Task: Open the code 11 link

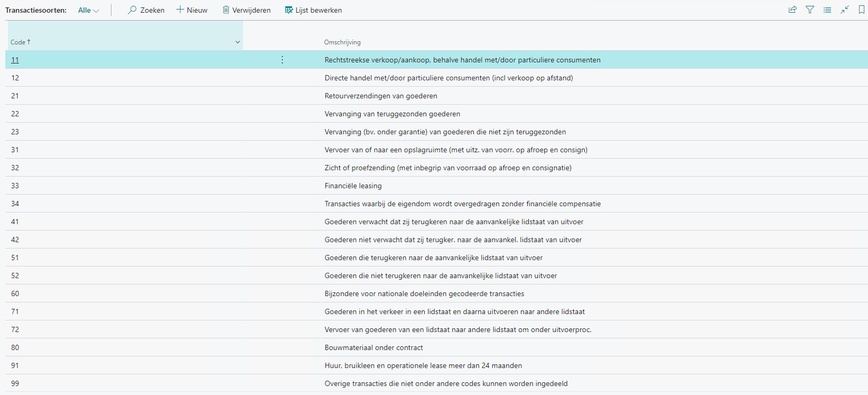Action: tap(15, 60)
